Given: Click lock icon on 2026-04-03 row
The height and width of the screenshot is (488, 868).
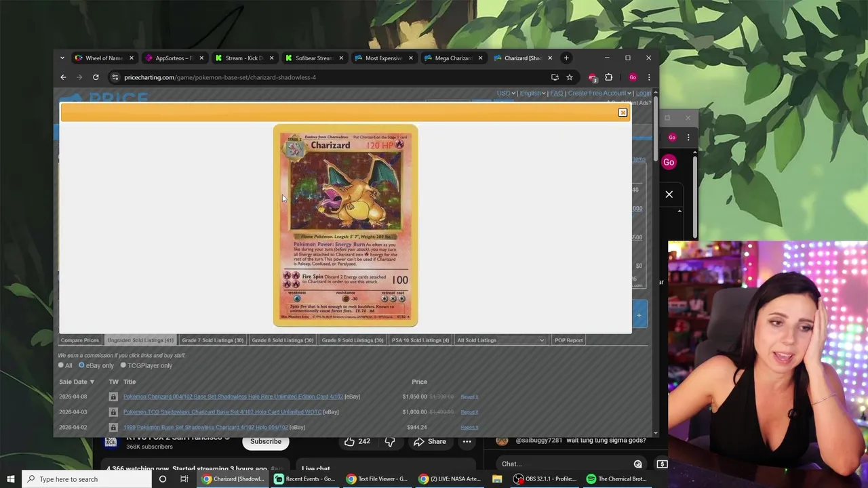Looking at the screenshot, I should click(x=113, y=412).
